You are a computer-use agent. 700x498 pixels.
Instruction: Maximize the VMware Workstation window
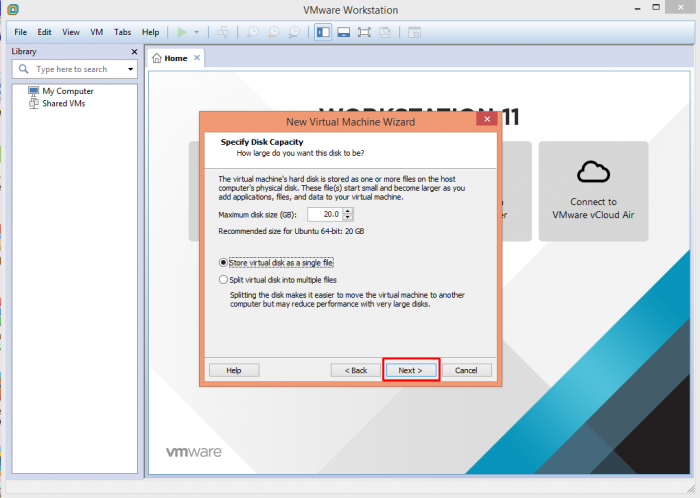(656, 7)
